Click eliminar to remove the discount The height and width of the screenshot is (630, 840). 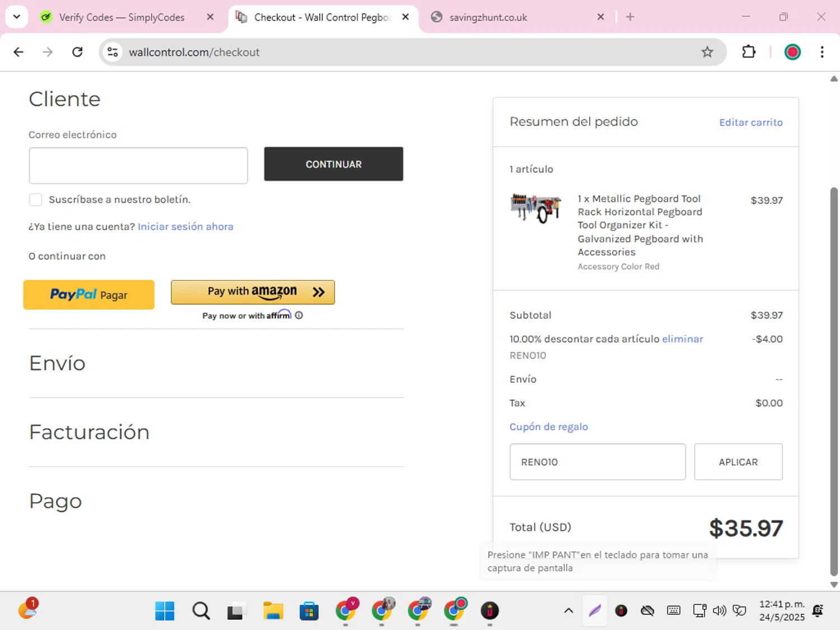click(x=683, y=339)
